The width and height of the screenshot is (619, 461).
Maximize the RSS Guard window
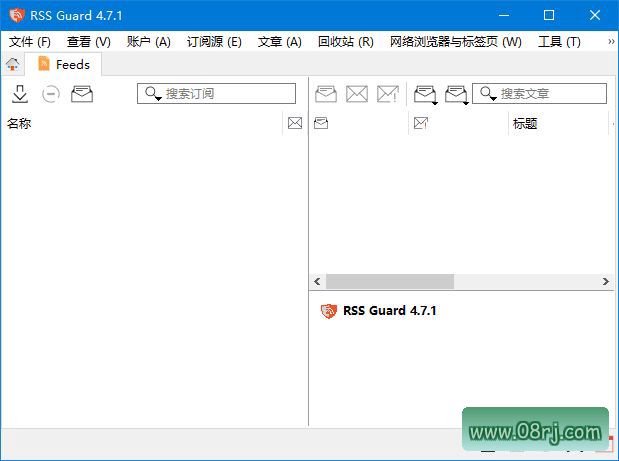[549, 15]
